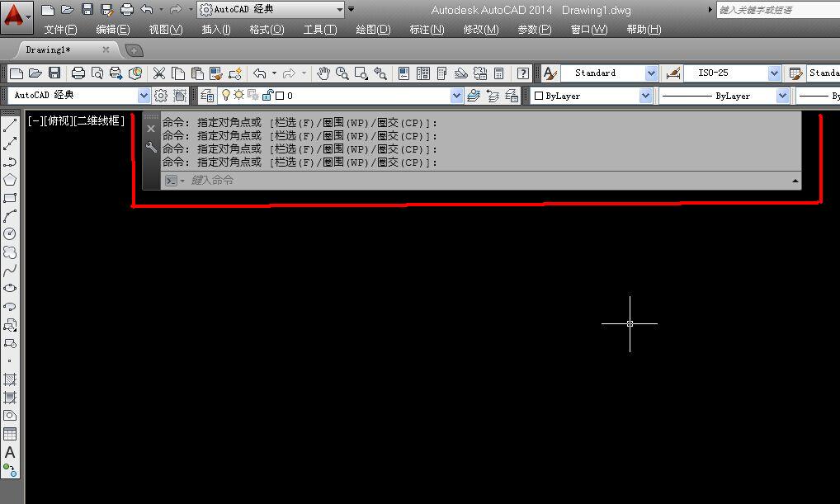Select the Circle drawing tool
Screen dimensions: 840x504
click(10, 233)
